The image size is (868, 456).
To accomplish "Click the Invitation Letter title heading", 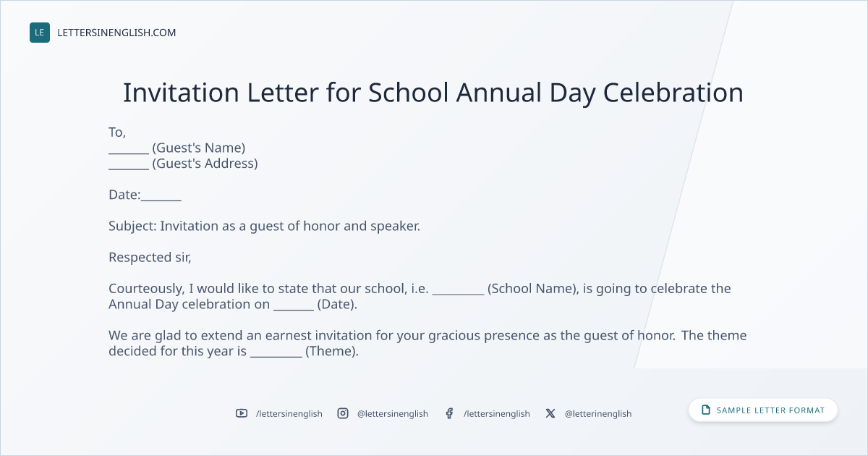I will pyautogui.click(x=433, y=93).
